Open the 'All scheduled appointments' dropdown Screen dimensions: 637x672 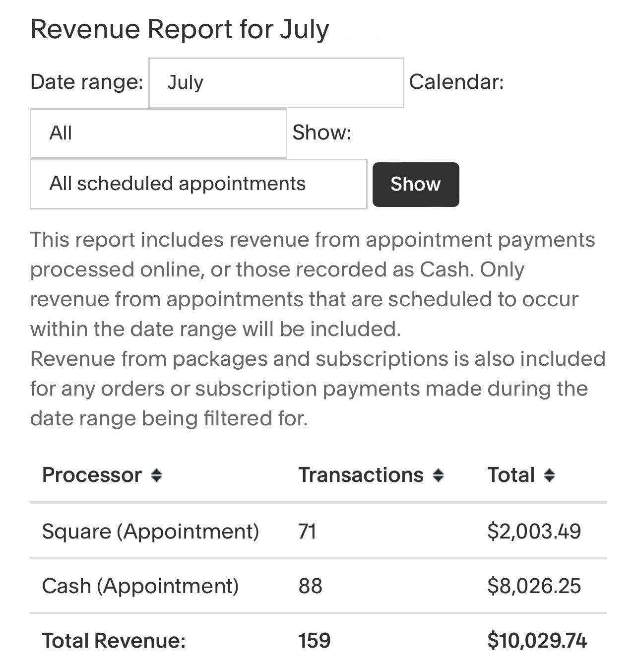(198, 184)
